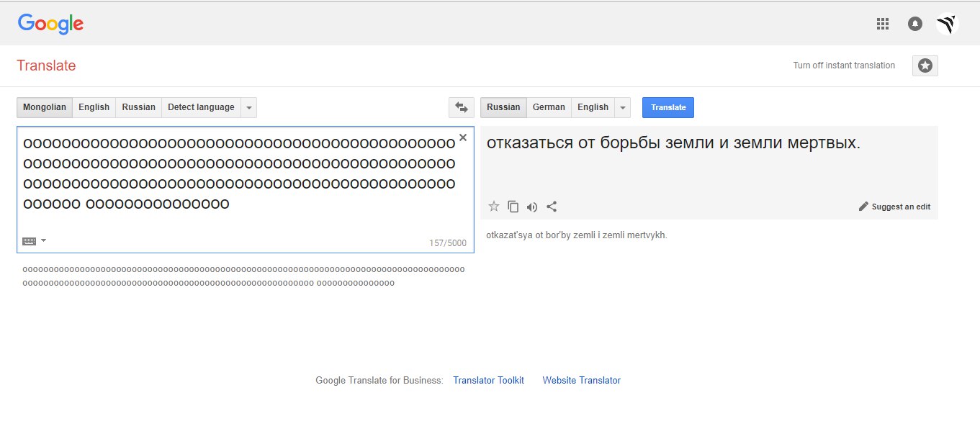This screenshot has height=421, width=980.
Task: Open the Google apps grid
Action: [x=883, y=24]
